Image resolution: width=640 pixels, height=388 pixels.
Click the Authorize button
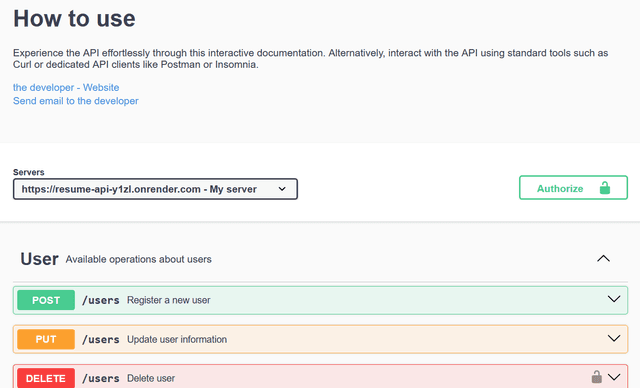point(573,188)
